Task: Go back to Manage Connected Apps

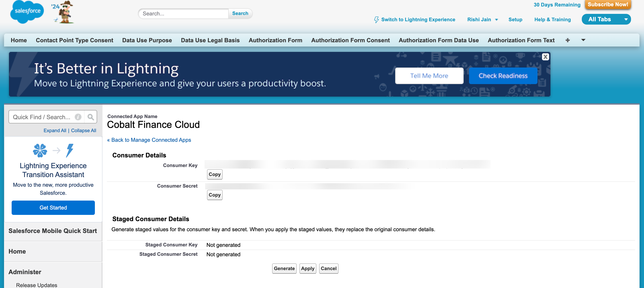Action: [149, 140]
